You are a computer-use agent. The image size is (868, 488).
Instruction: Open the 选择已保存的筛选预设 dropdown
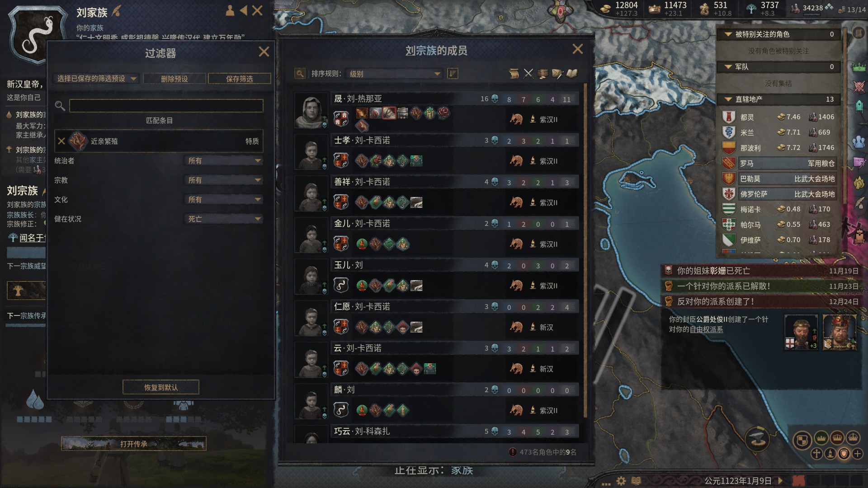[97, 79]
